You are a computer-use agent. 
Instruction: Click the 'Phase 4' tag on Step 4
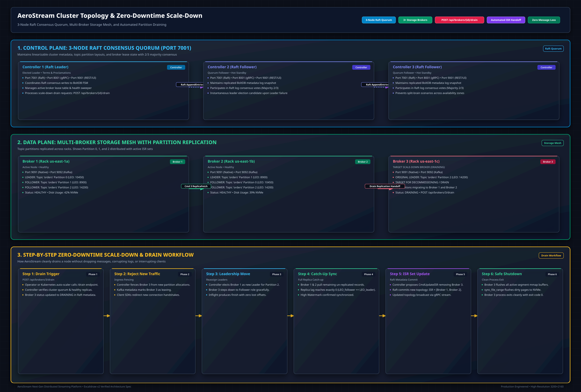pos(369,274)
